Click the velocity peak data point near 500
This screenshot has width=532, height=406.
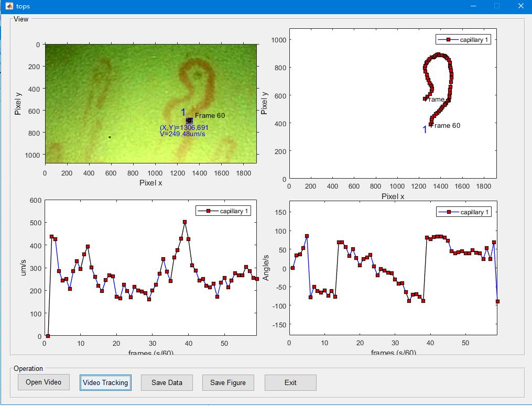point(184,222)
